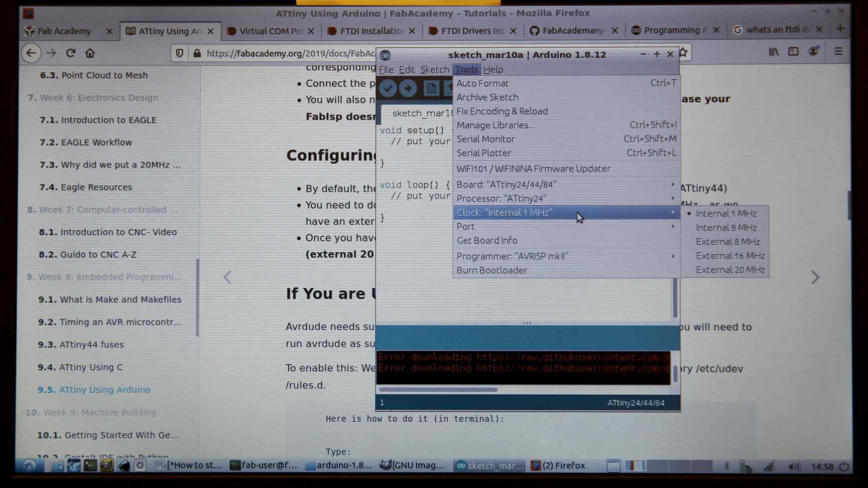Open the Sketch menu in Arduino

pos(434,69)
